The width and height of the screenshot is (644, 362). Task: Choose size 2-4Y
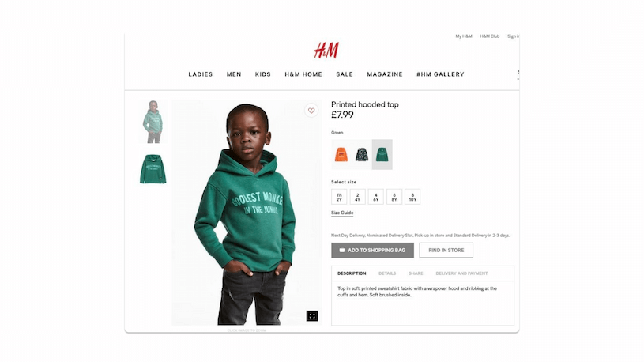[x=358, y=197]
